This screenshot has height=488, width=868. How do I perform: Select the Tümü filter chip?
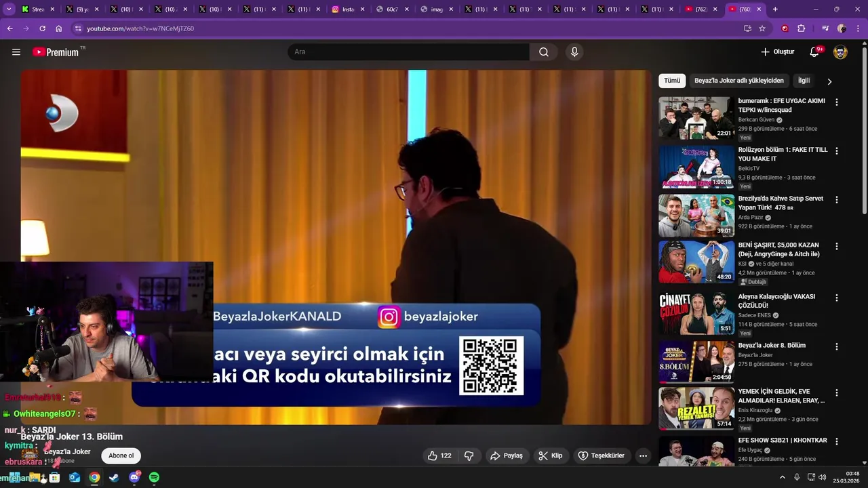(x=672, y=81)
